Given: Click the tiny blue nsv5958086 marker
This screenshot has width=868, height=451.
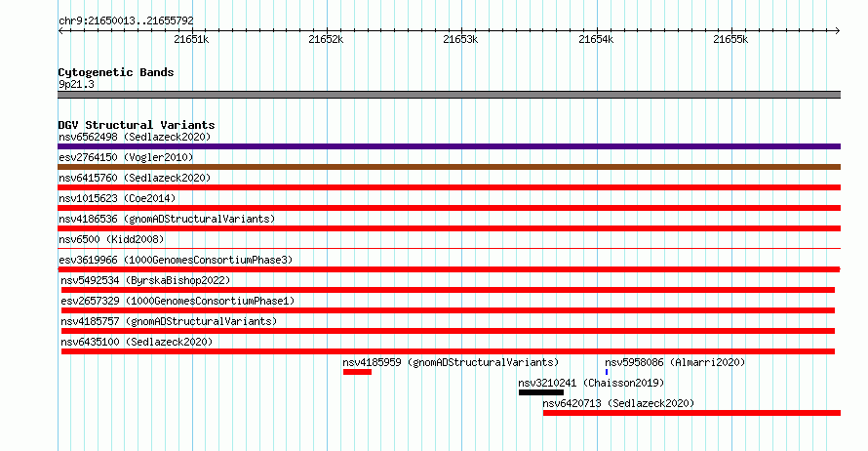Looking at the screenshot, I should pos(607,372).
